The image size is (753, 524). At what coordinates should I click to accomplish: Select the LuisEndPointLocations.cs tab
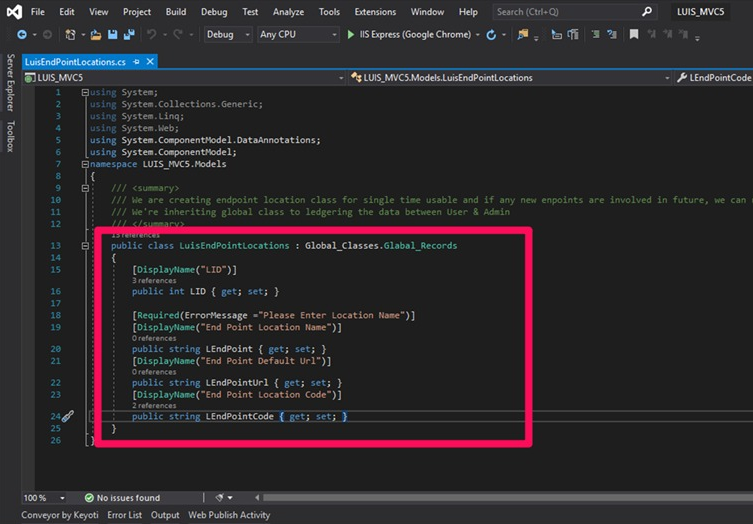coord(74,61)
